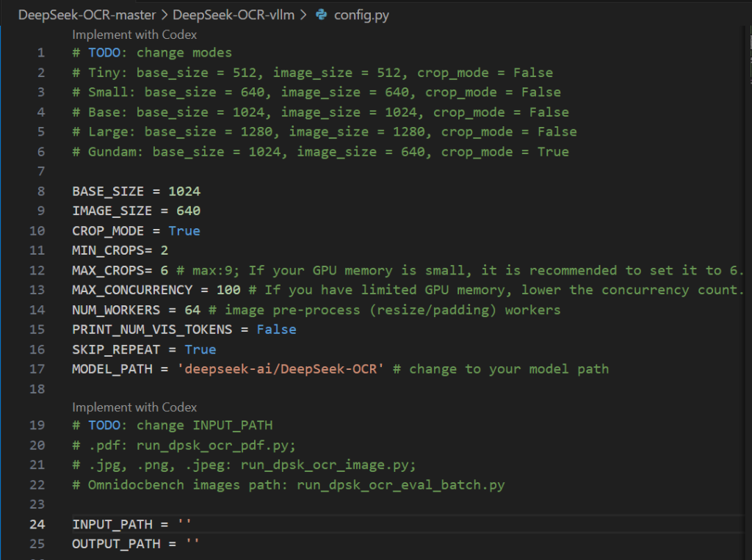752x560 pixels.
Task: Click the True value of SKIP_REPEAT
Action: pos(200,349)
